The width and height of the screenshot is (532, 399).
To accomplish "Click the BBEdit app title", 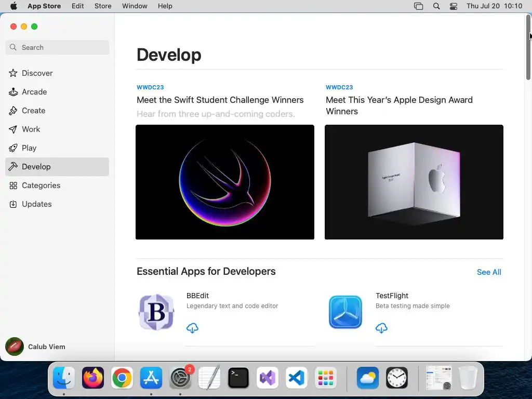I will point(197,296).
